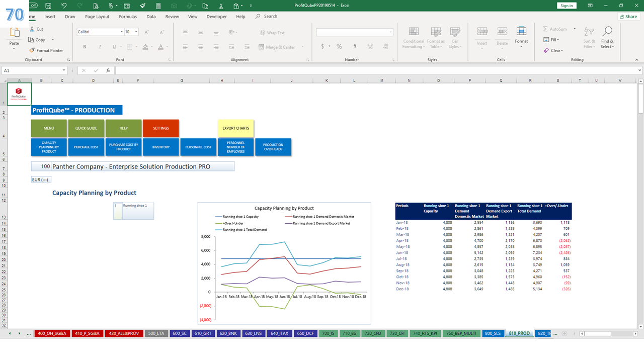Open Conditional Formatting menu
Viewport: 644px width, 362px height.
414,38
